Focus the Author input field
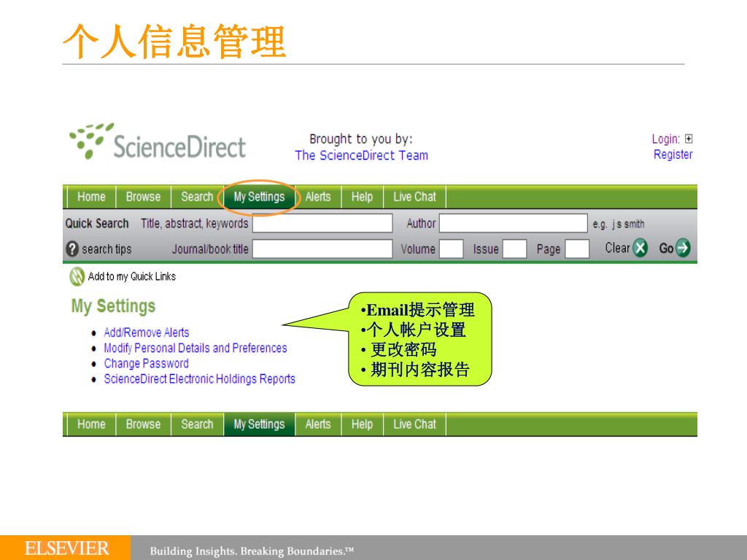 tap(513, 223)
